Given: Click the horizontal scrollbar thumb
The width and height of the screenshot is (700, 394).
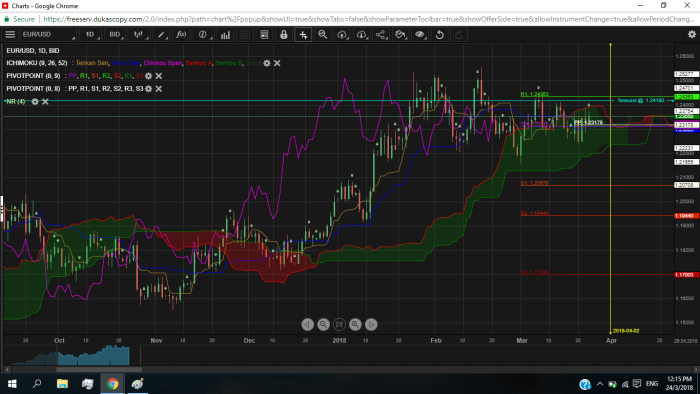Looking at the screenshot, I should [x=99, y=369].
